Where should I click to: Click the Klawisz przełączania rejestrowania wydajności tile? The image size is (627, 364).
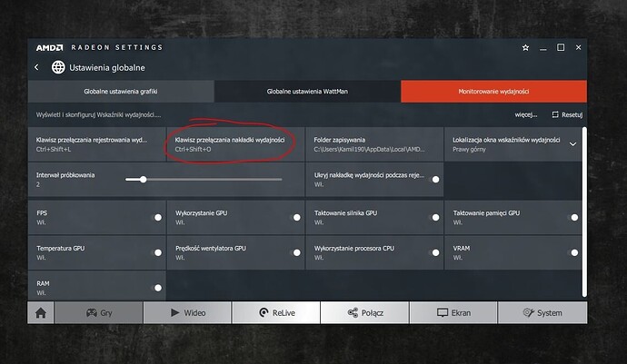[96, 144]
